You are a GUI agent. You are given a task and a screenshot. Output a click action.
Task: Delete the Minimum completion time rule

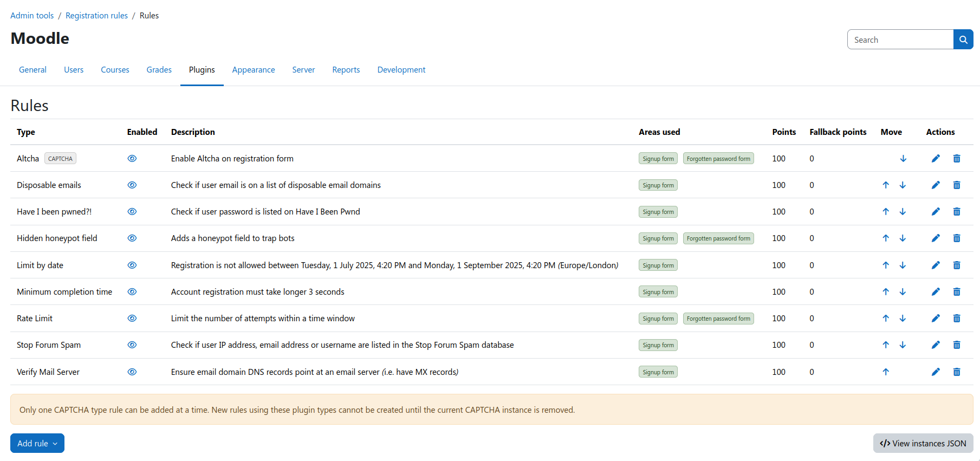[957, 292]
